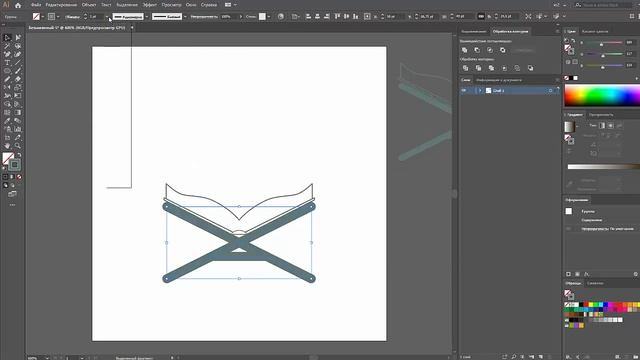Select the Type tool
Screen dimensions: 640x360
click(x=7, y=62)
